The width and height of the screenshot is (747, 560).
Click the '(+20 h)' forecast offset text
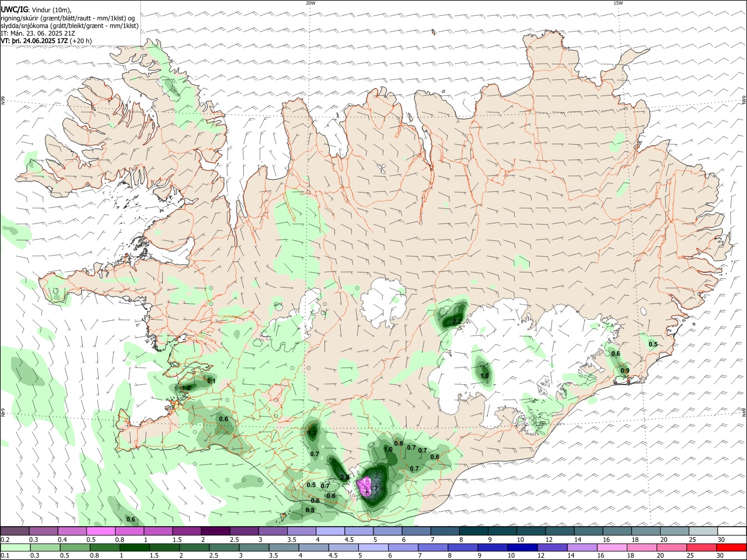pos(81,41)
